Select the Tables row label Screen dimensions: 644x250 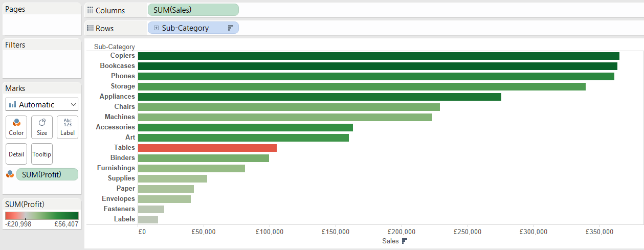pos(124,148)
